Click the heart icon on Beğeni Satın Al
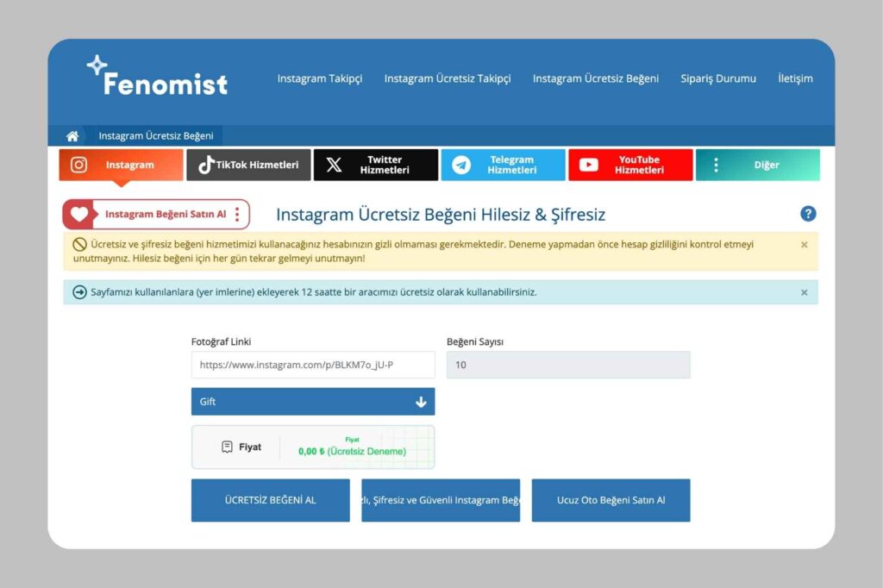 (x=79, y=214)
